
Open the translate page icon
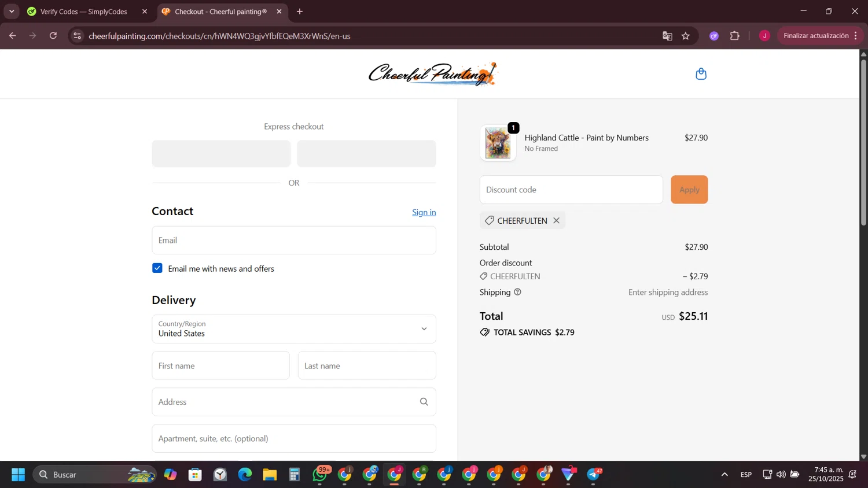point(667,36)
